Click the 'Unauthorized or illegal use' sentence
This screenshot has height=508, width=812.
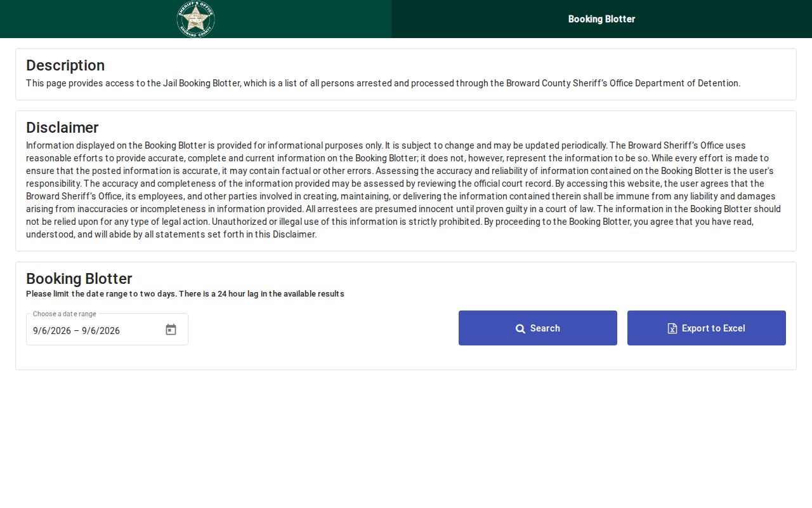click(347, 222)
